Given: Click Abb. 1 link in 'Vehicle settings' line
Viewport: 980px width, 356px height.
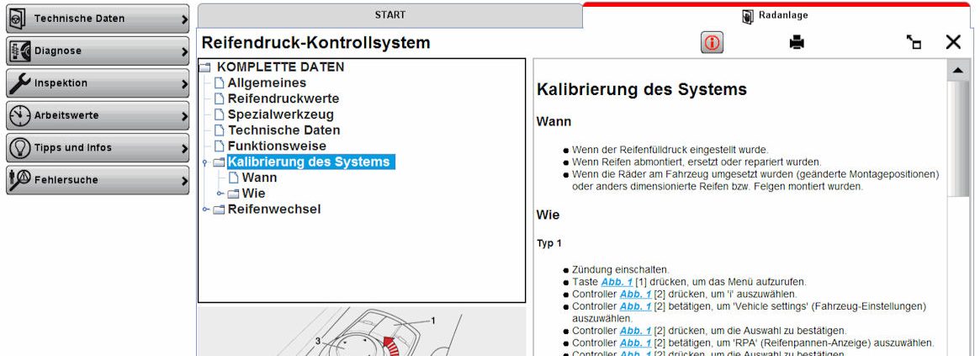Looking at the screenshot, I should point(636,306).
